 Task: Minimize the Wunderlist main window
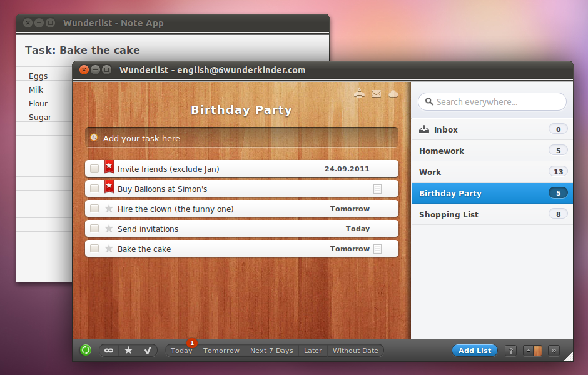(x=96, y=69)
